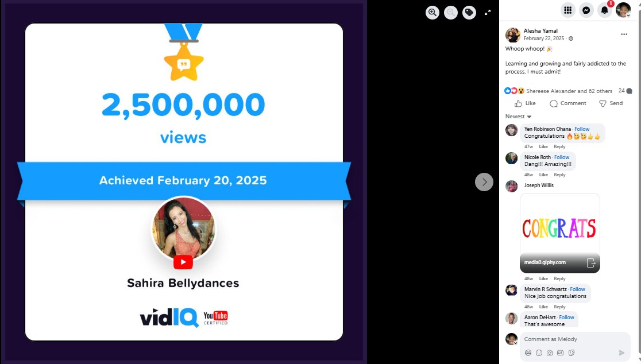Tag the photo with tag icon
The image size is (641, 364).
(x=469, y=12)
